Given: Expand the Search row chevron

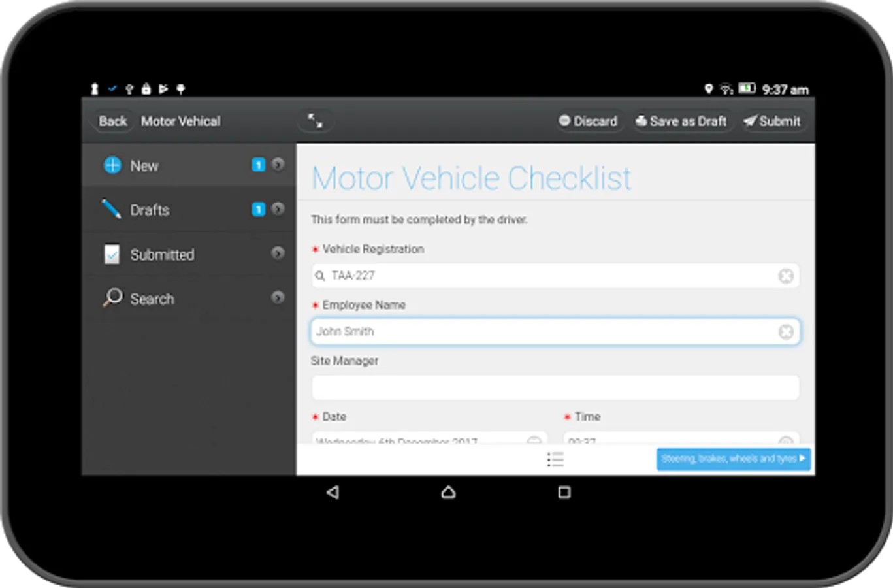Looking at the screenshot, I should pyautogui.click(x=278, y=298).
